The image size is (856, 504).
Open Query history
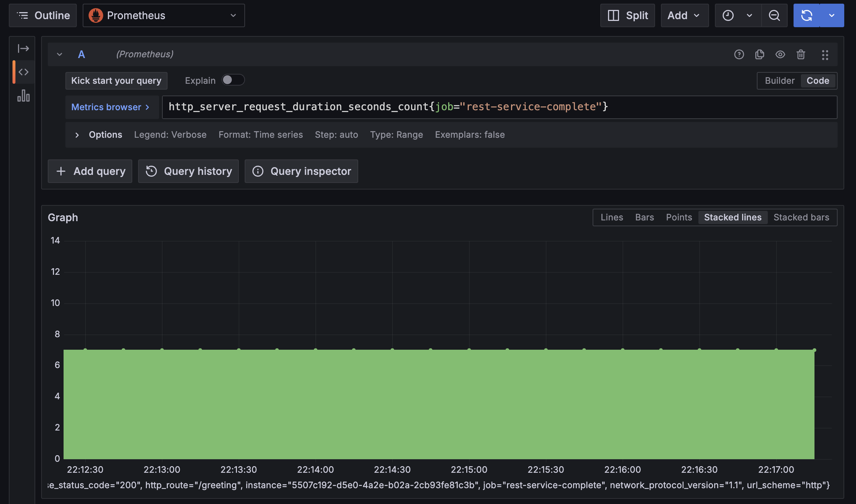[x=188, y=171]
